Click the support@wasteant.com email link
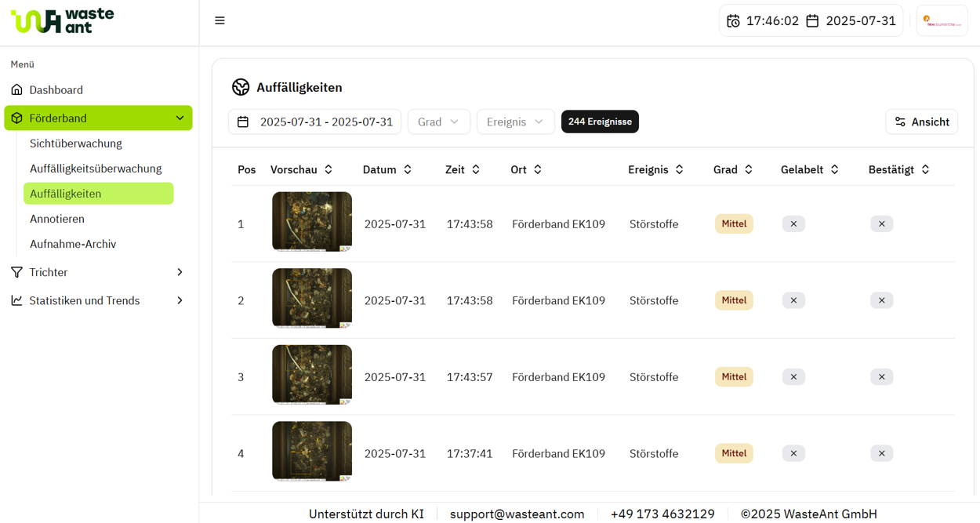 click(517, 514)
